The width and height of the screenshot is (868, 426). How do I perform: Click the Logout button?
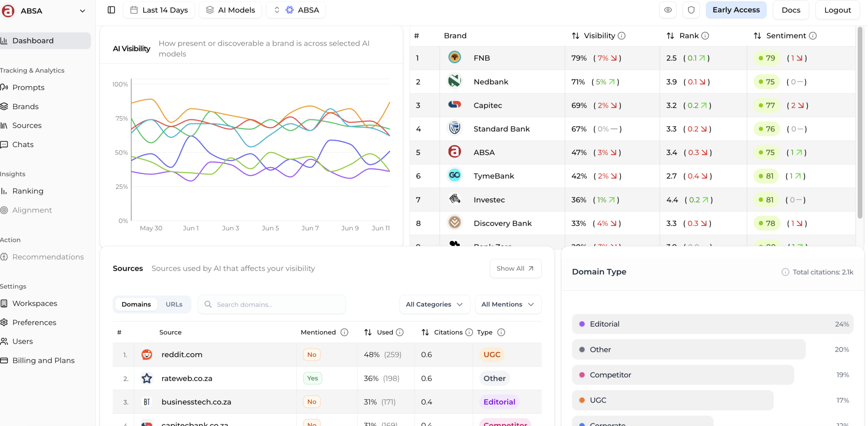click(837, 10)
